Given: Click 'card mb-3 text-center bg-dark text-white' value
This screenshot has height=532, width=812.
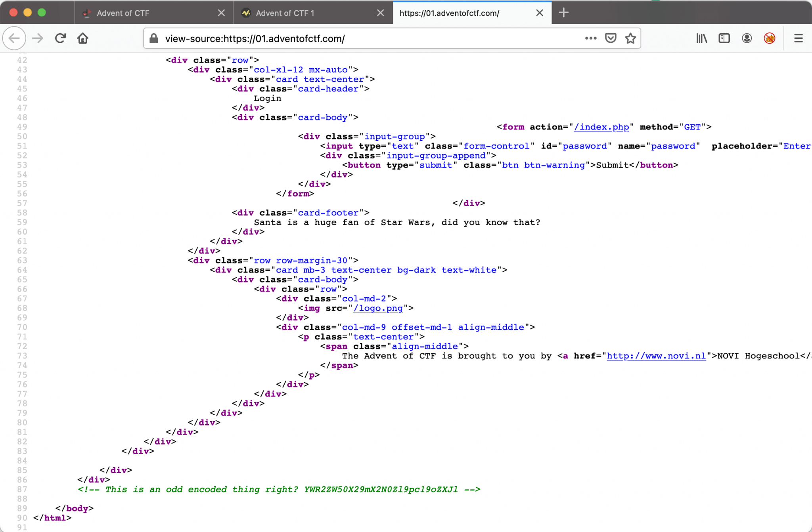Looking at the screenshot, I should 386,270.
